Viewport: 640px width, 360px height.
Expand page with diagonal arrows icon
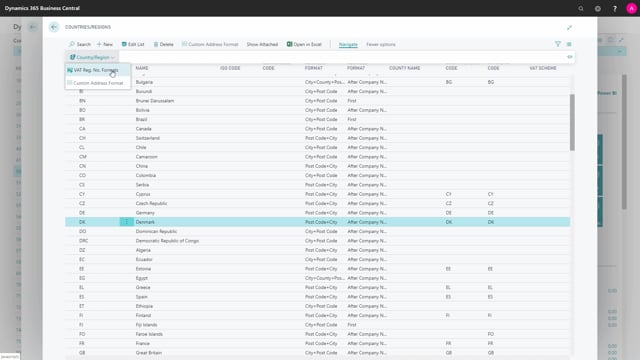pyautogui.click(x=569, y=27)
